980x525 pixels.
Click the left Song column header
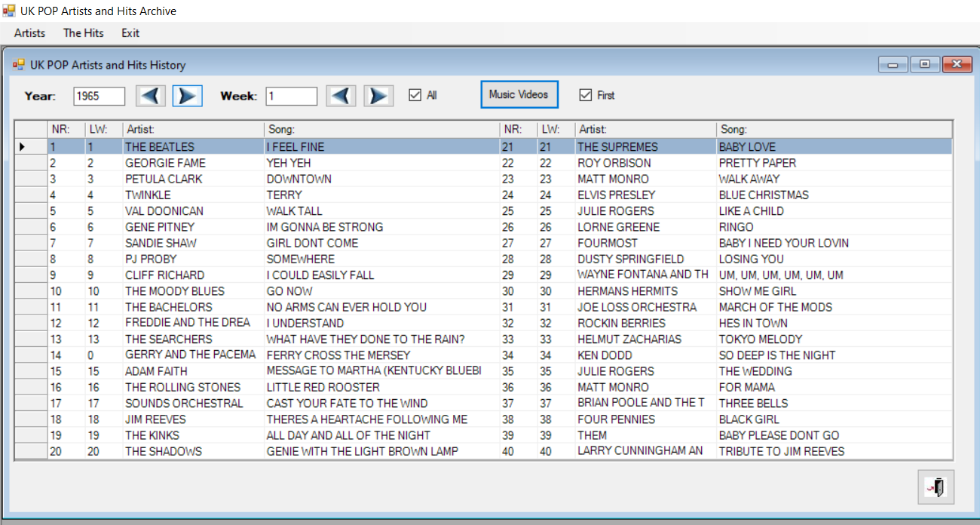pyautogui.click(x=381, y=130)
